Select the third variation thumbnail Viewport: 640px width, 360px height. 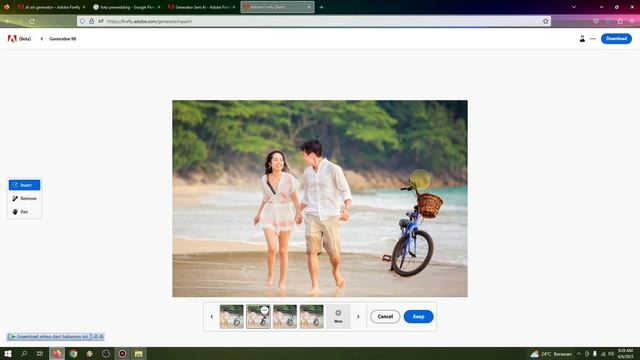[285, 316]
